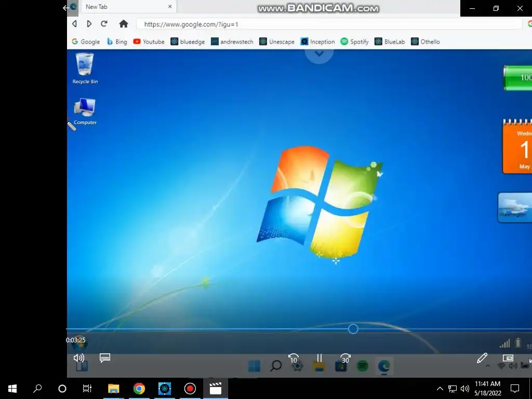Image resolution: width=532 pixels, height=399 pixels.
Task: Mute the video player volume
Action: pos(79,358)
